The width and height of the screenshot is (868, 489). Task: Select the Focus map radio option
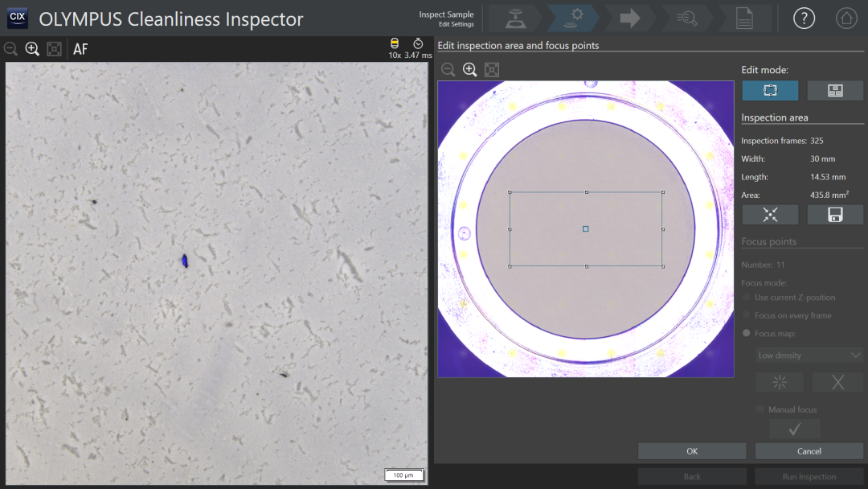[x=747, y=333]
